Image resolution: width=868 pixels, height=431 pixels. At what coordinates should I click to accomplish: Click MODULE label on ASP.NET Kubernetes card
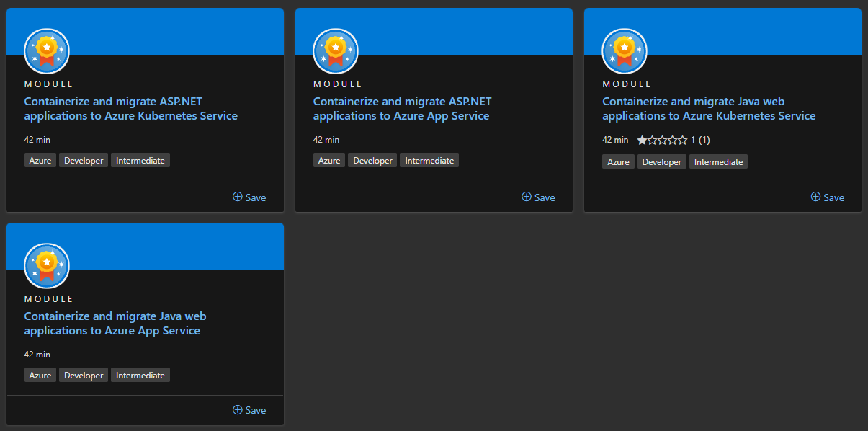49,84
